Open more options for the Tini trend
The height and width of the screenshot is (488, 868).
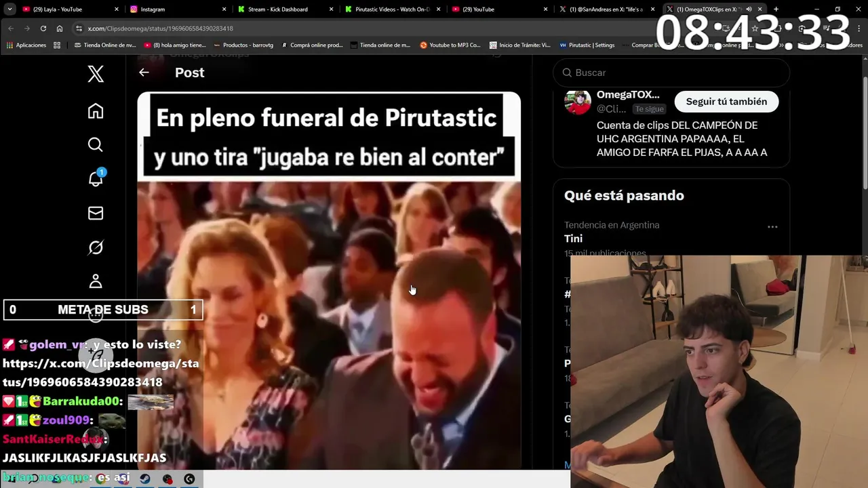tap(772, 227)
